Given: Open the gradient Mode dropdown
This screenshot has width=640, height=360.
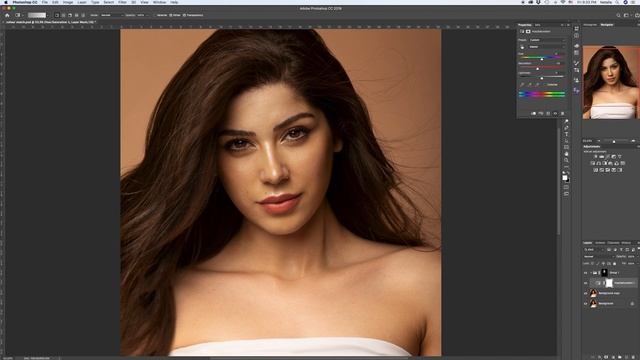Looking at the screenshot, I should click(x=112, y=15).
